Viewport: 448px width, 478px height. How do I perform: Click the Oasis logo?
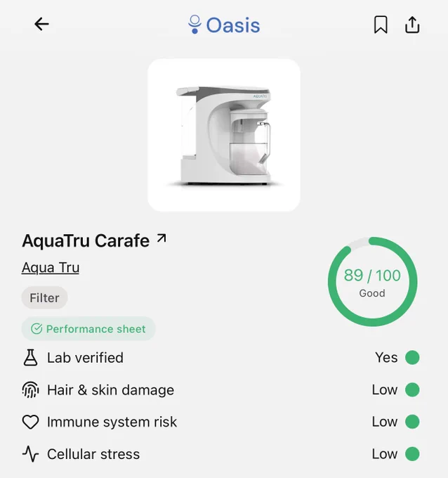(224, 25)
